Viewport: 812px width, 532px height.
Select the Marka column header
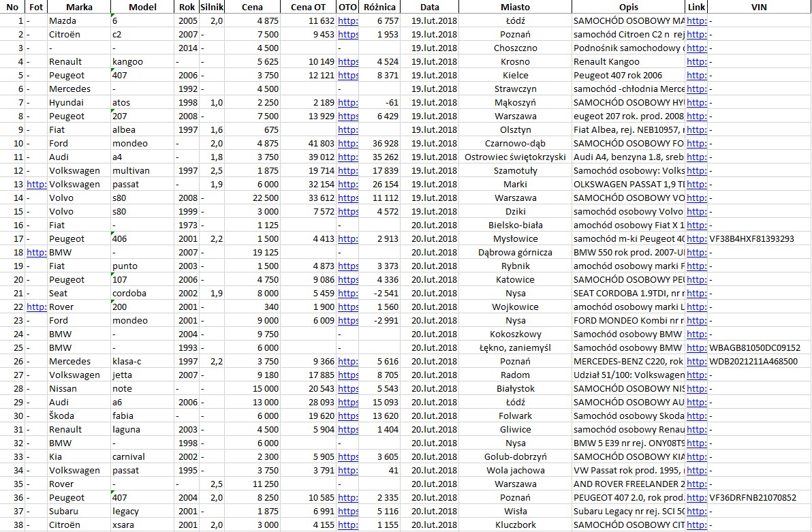(79, 7)
